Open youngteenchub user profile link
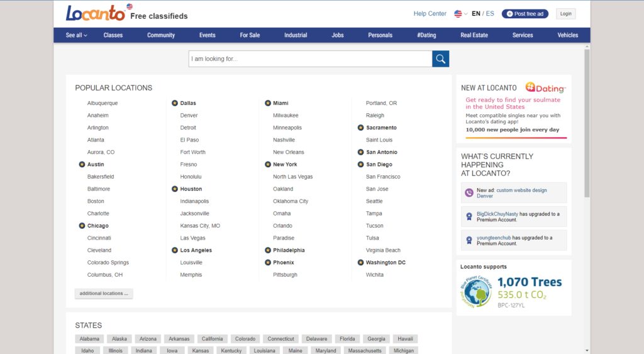Image resolution: width=644 pixels, height=354 pixels. coord(494,238)
